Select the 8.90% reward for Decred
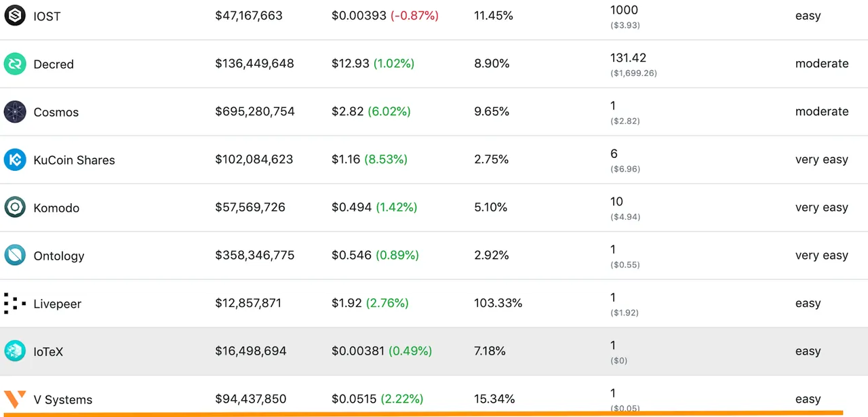This screenshot has height=417, width=868. tap(492, 64)
